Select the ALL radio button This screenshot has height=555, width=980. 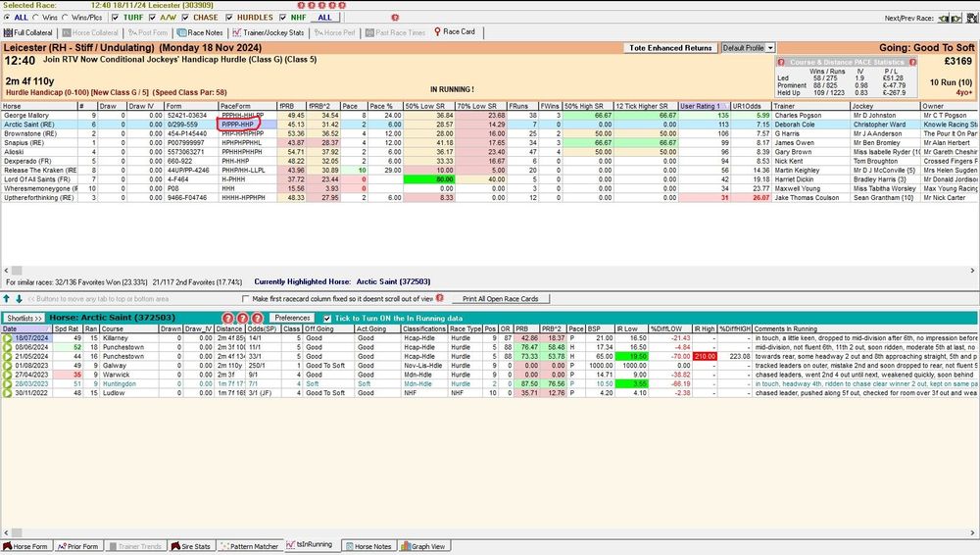coord(7,18)
